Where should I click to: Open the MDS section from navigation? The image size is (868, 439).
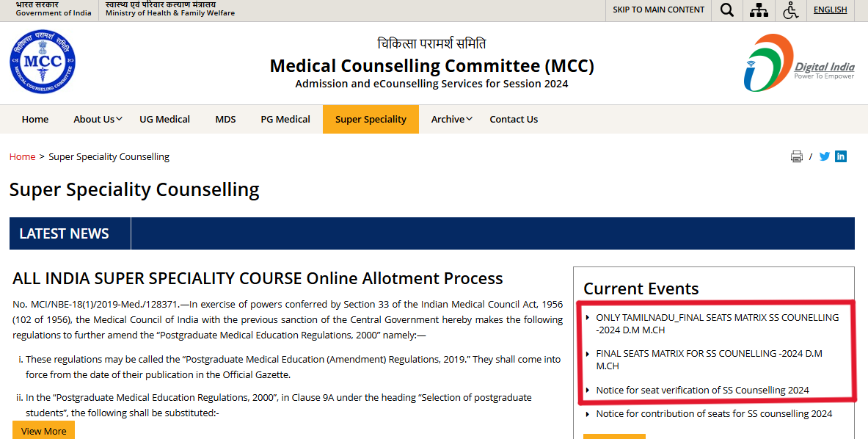coord(225,119)
